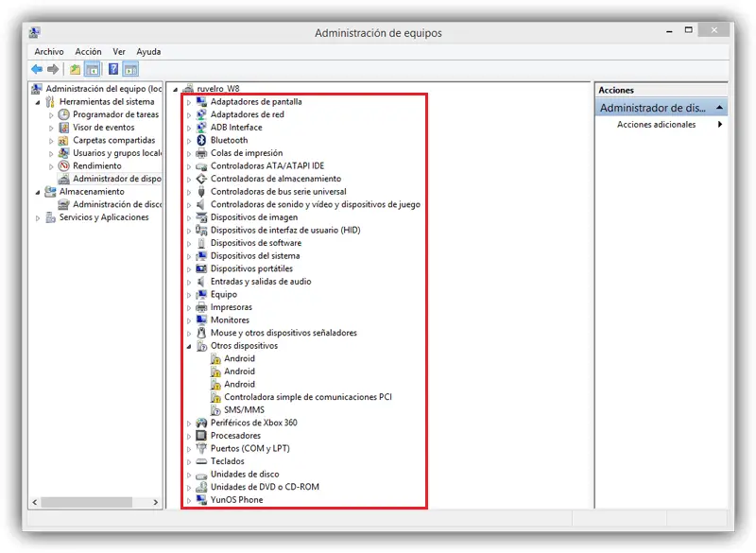Click the Usuarios y grupos locales icon

(x=63, y=153)
